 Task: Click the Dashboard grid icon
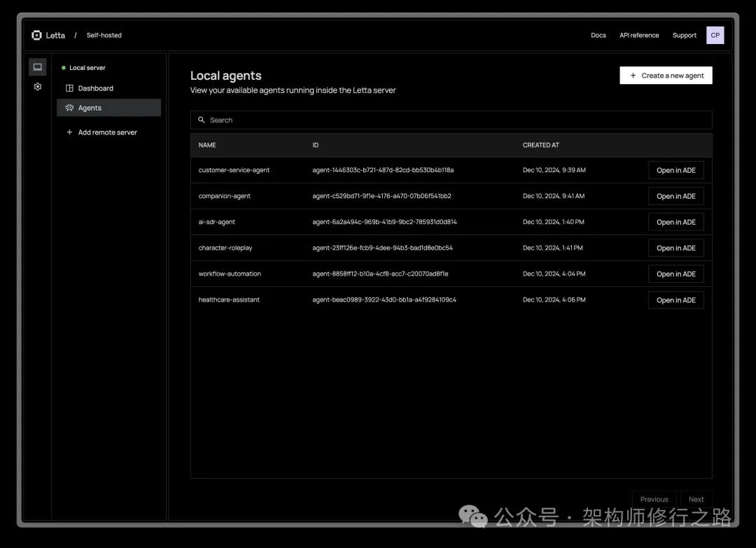(x=69, y=88)
